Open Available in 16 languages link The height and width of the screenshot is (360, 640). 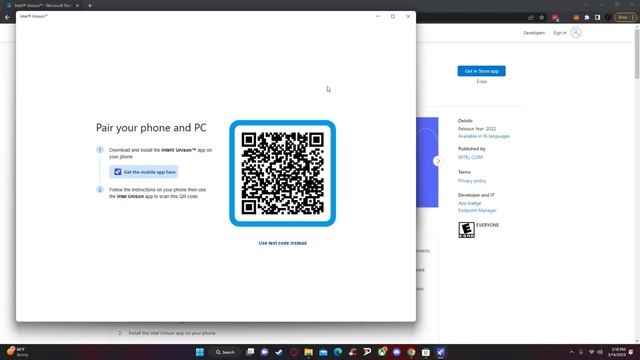tap(484, 136)
